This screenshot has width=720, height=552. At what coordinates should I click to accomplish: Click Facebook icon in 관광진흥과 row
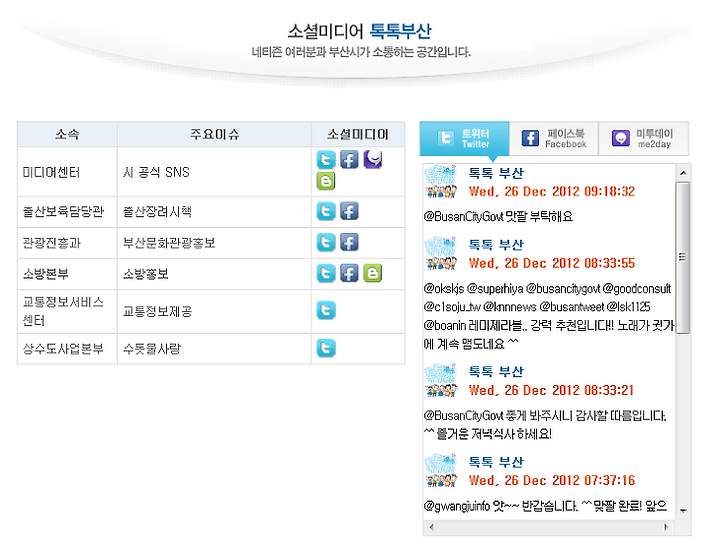tap(349, 242)
